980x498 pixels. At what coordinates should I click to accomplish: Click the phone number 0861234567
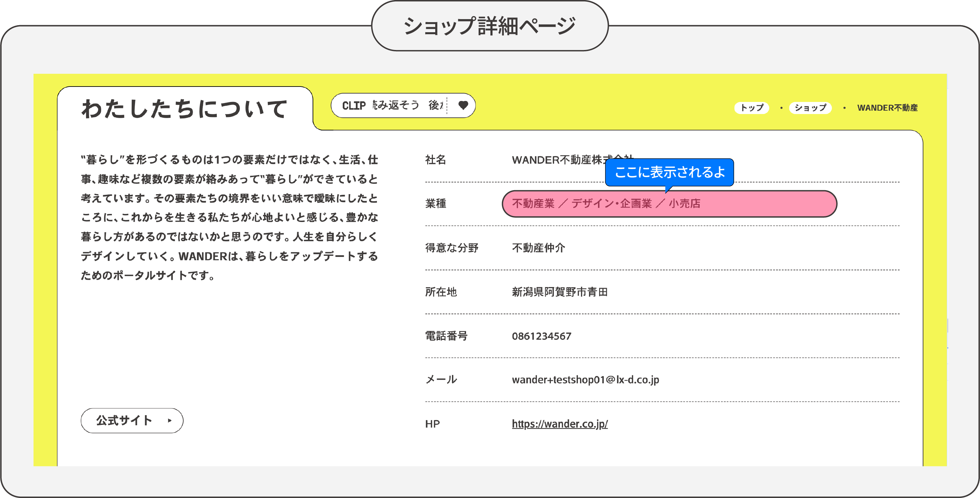541,336
